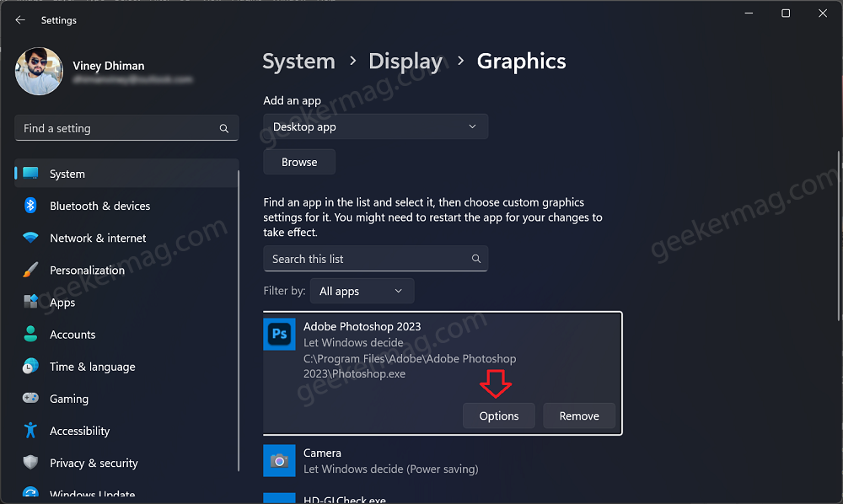Click the main page vertical scrollbar
The height and width of the screenshot is (504, 843).
click(840, 236)
